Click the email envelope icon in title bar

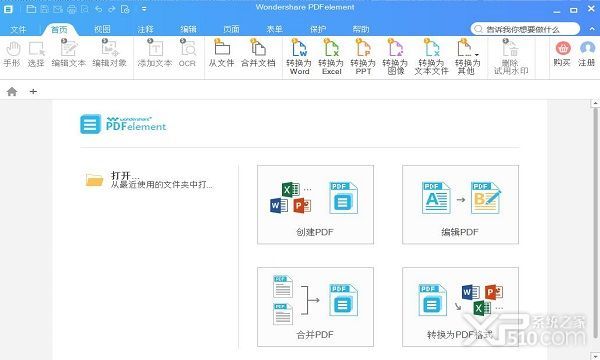(x=58, y=9)
